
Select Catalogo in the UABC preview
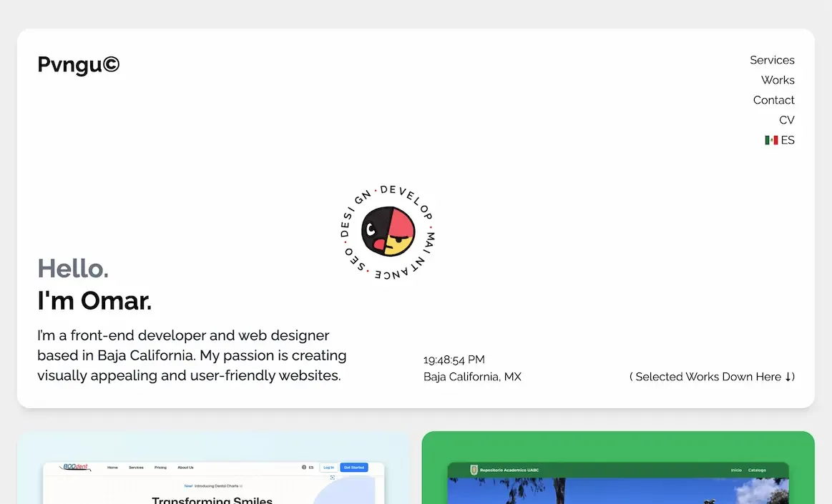coord(757,470)
